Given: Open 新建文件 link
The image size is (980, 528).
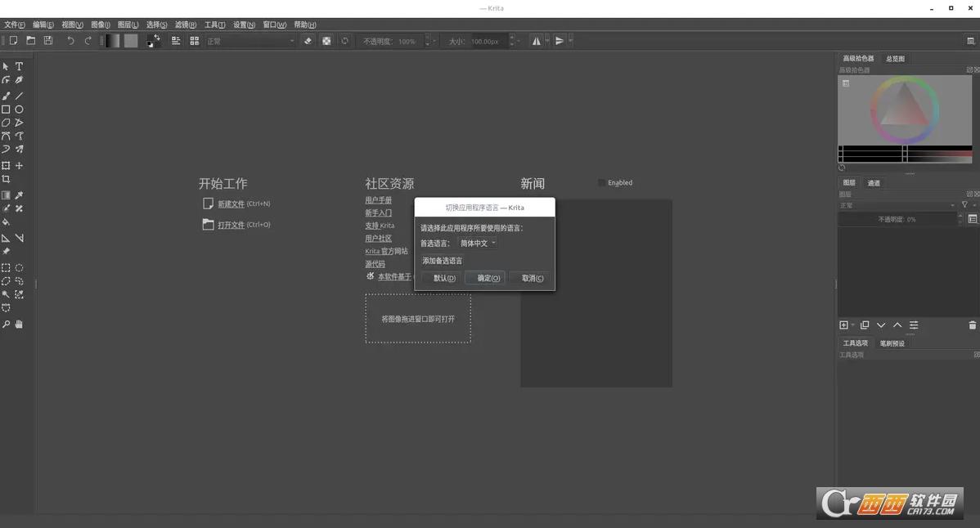Looking at the screenshot, I should coord(231,204).
